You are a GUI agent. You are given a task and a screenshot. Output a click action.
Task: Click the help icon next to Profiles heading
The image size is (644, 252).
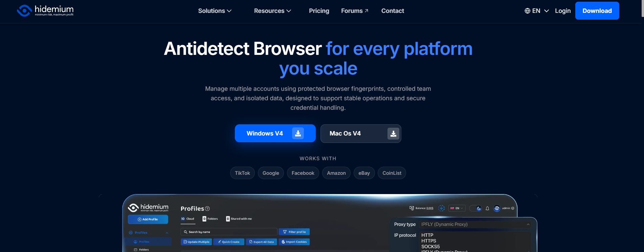coord(207,209)
